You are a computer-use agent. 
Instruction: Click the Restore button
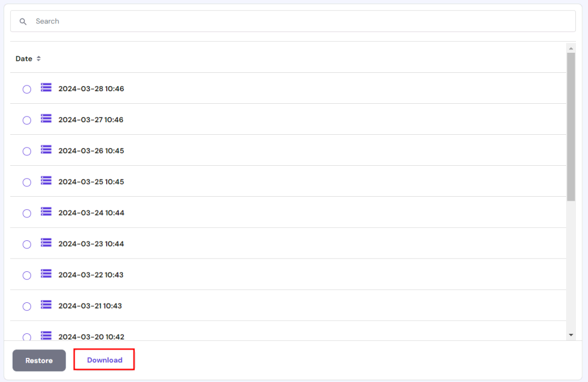(x=38, y=360)
